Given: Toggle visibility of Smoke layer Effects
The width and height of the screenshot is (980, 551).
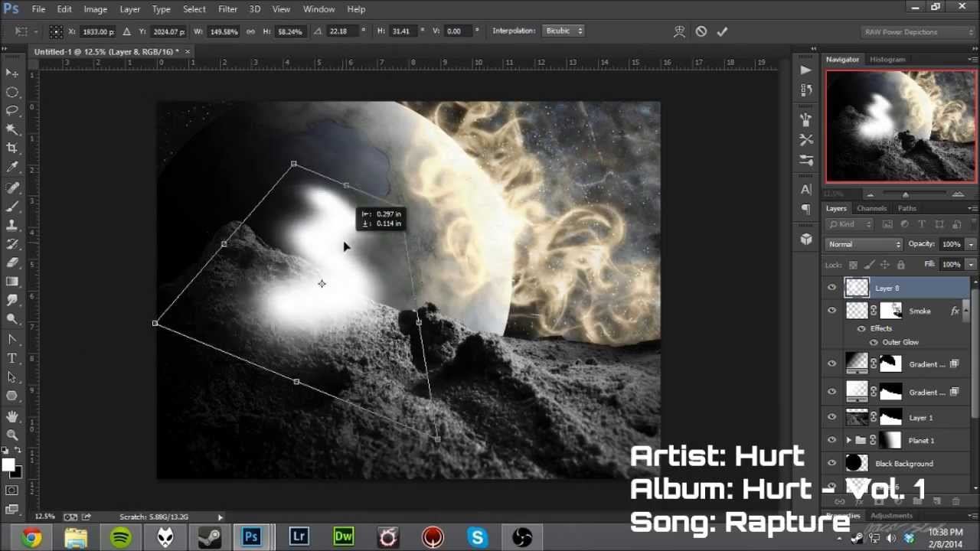Looking at the screenshot, I should tap(861, 328).
